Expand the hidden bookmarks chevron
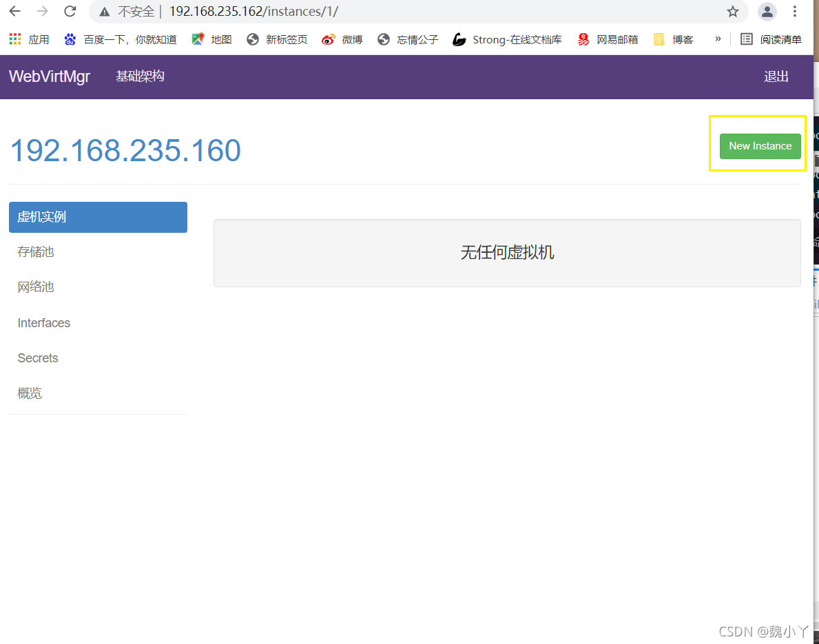This screenshot has width=819, height=644. click(718, 39)
